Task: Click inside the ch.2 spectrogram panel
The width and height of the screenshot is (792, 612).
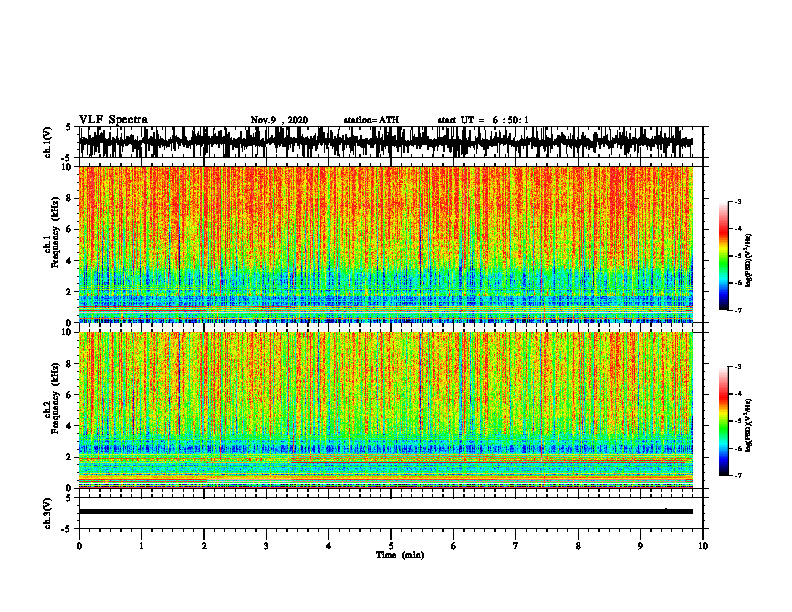Action: (x=385, y=410)
